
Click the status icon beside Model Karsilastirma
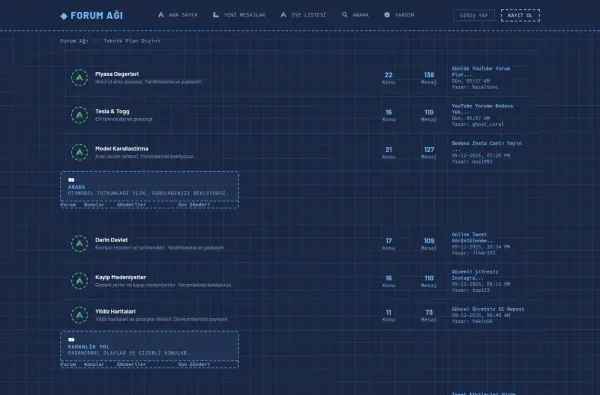(80, 152)
